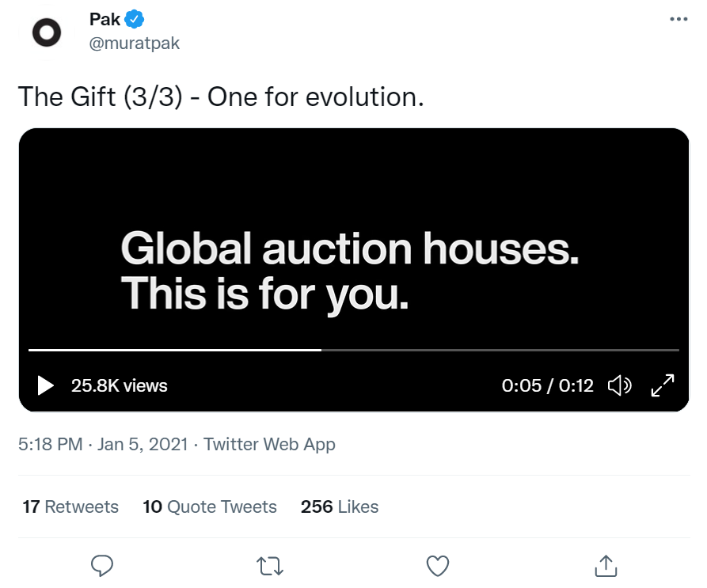The width and height of the screenshot is (707, 588).
Task: Mute the video speaker icon
Action: 619,385
